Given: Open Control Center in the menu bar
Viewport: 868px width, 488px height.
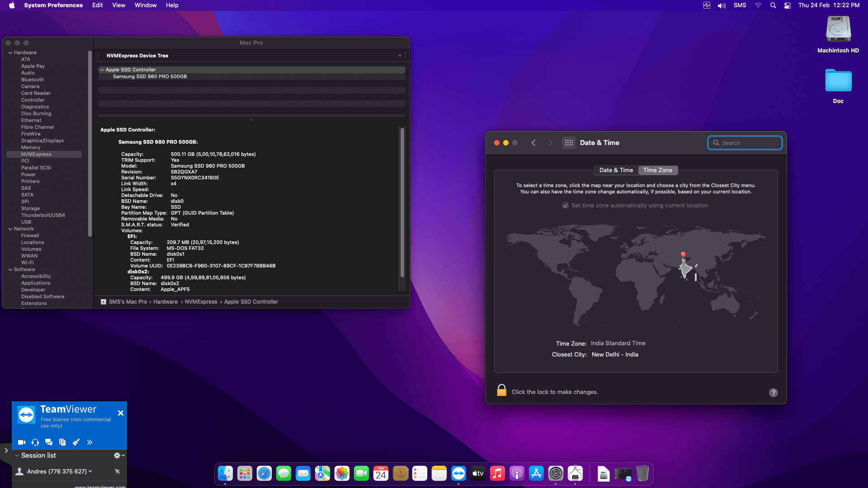Looking at the screenshot, I should tap(787, 5).
